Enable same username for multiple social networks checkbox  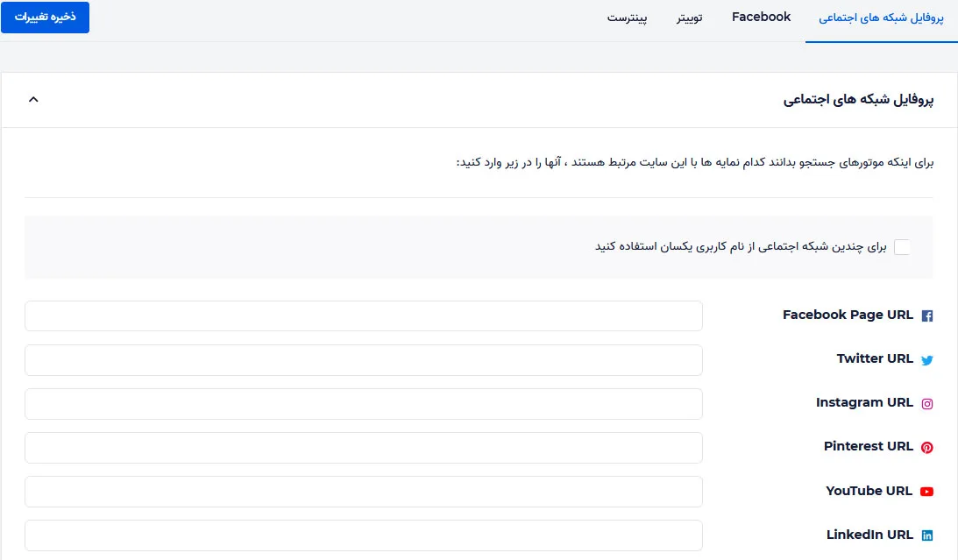click(x=902, y=247)
